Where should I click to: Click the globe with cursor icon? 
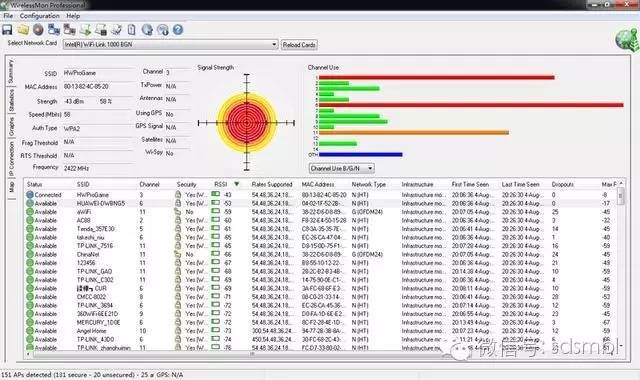(x=147, y=30)
